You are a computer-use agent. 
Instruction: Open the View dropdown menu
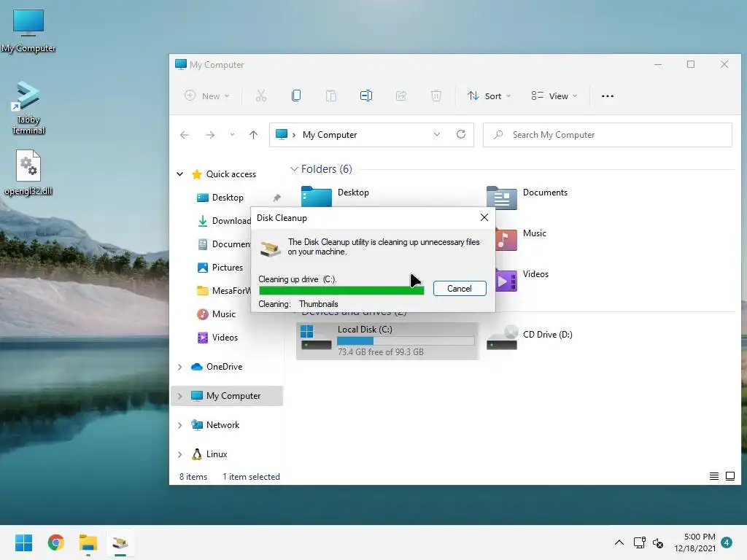[x=554, y=96]
